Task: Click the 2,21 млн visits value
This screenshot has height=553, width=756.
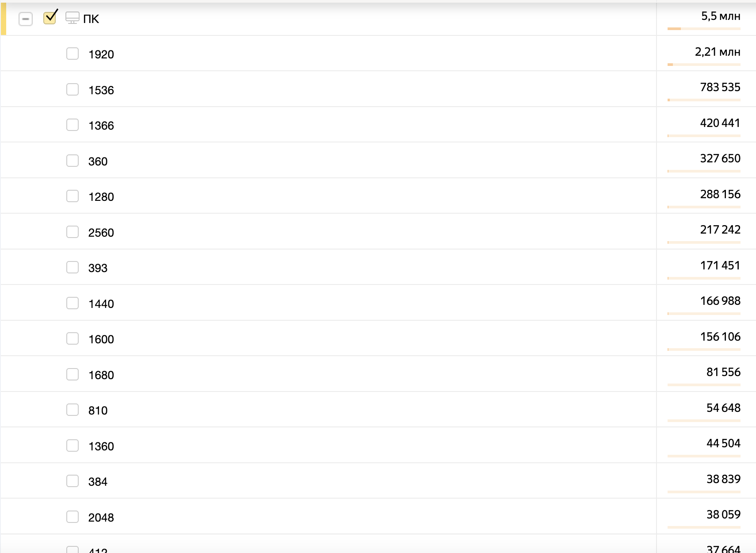Action: point(717,52)
